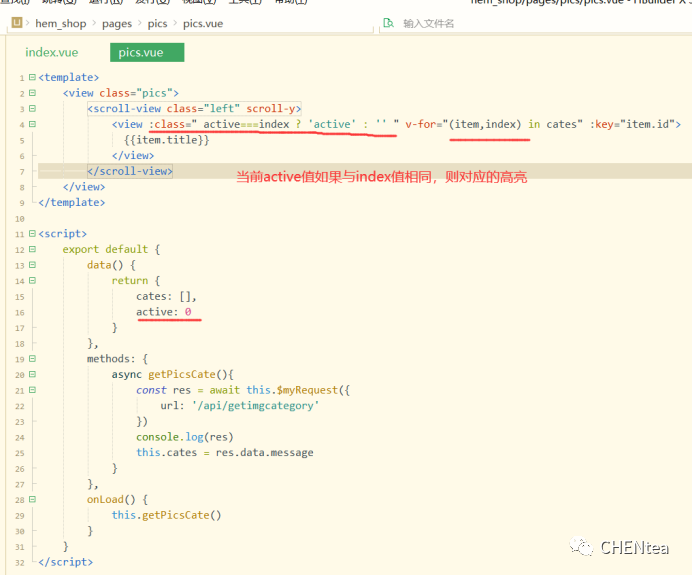Collapse the <template> fold marker on line 1
This screenshot has height=576, width=692.
pyautogui.click(x=32, y=77)
